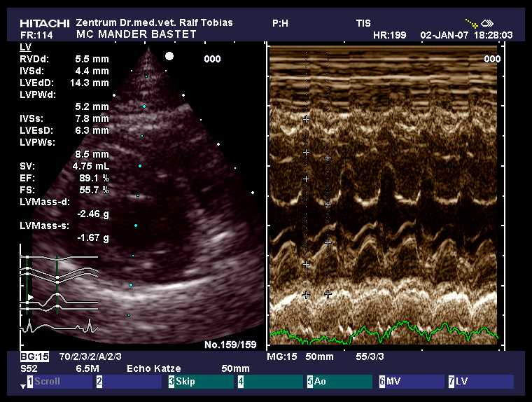Select the 6 MV measurement key
This screenshot has height=402, width=532.
coord(409,382)
